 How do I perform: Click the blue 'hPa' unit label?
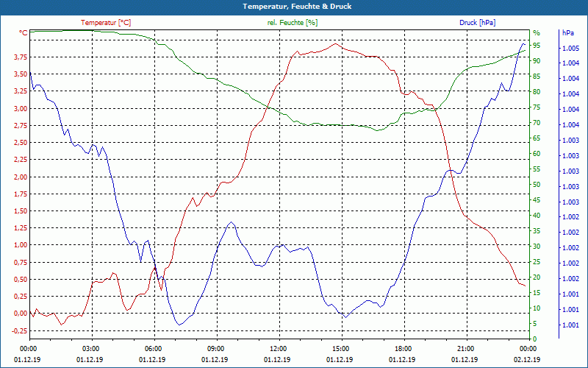tap(568, 33)
